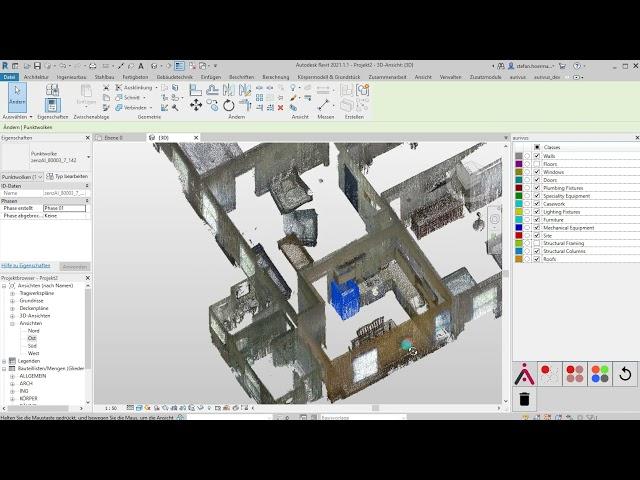The height and width of the screenshot is (480, 640).
Task: Click the trash bin icon in aurivus panel
Action: click(524, 400)
